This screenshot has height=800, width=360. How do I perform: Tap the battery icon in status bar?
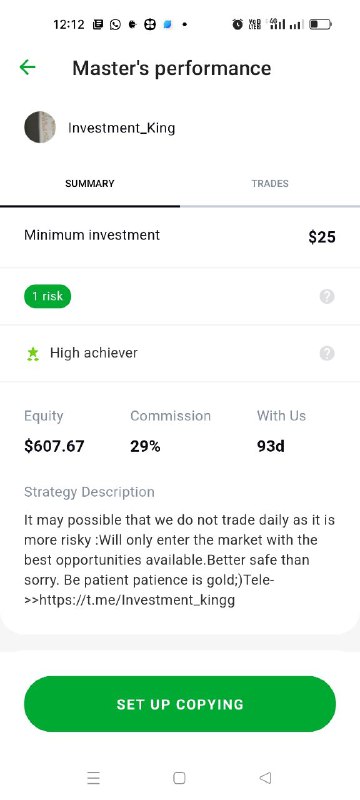pos(321,24)
